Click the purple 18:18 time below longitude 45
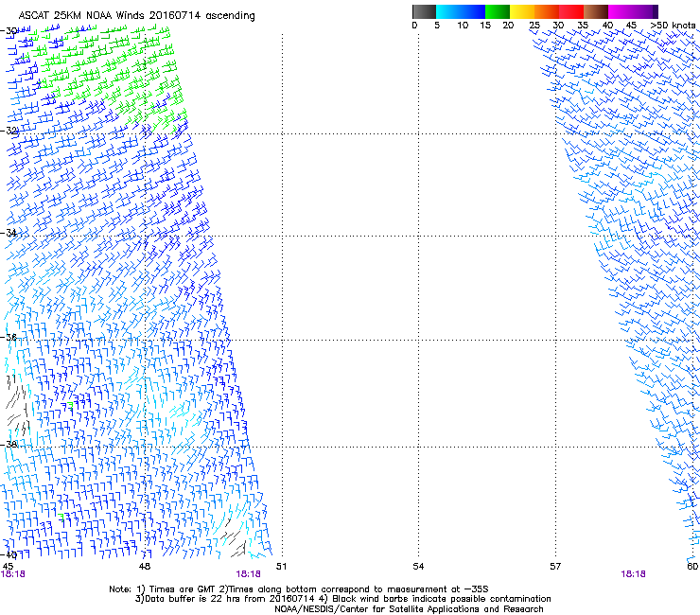 [x=12, y=574]
